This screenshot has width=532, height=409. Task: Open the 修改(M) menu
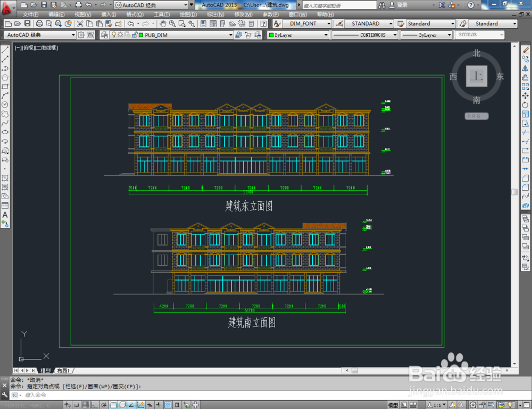[x=243, y=14]
